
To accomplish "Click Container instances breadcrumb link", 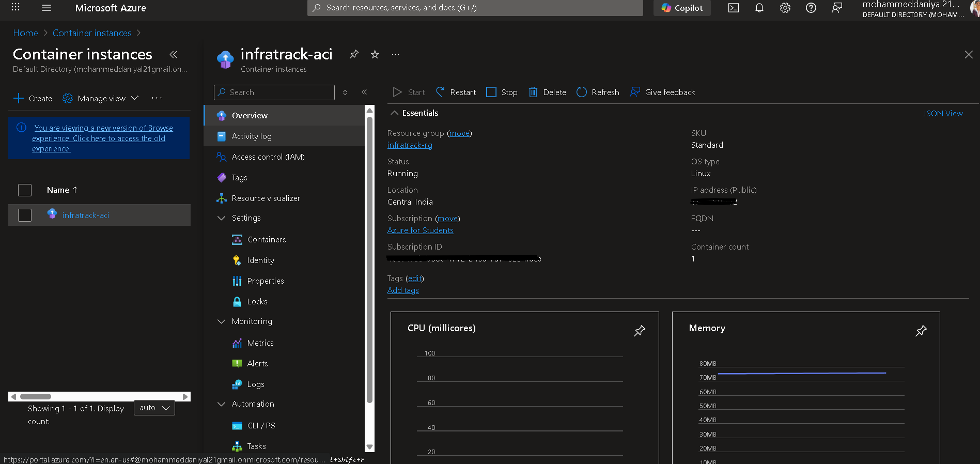I will coord(92,33).
